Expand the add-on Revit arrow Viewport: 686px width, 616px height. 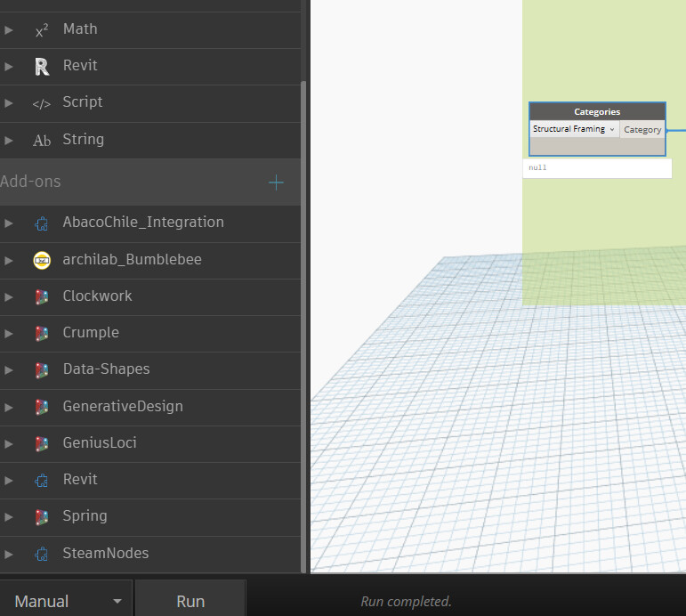pos(8,481)
